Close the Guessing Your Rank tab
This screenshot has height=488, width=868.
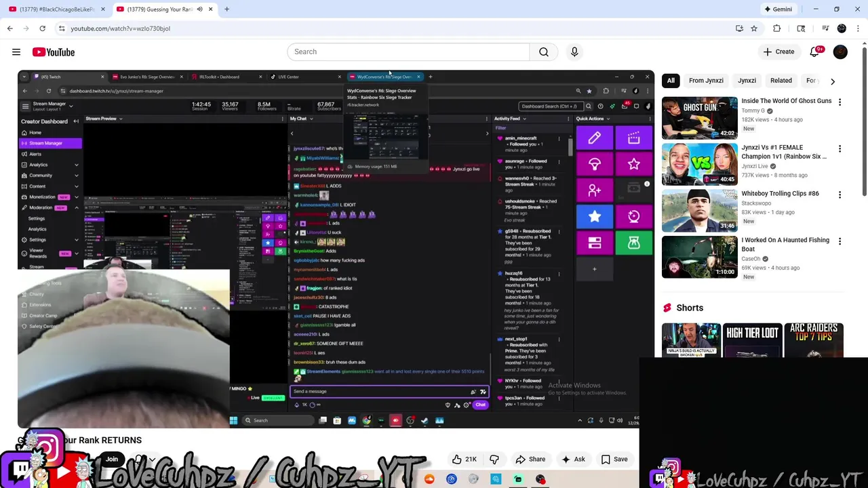(210, 9)
